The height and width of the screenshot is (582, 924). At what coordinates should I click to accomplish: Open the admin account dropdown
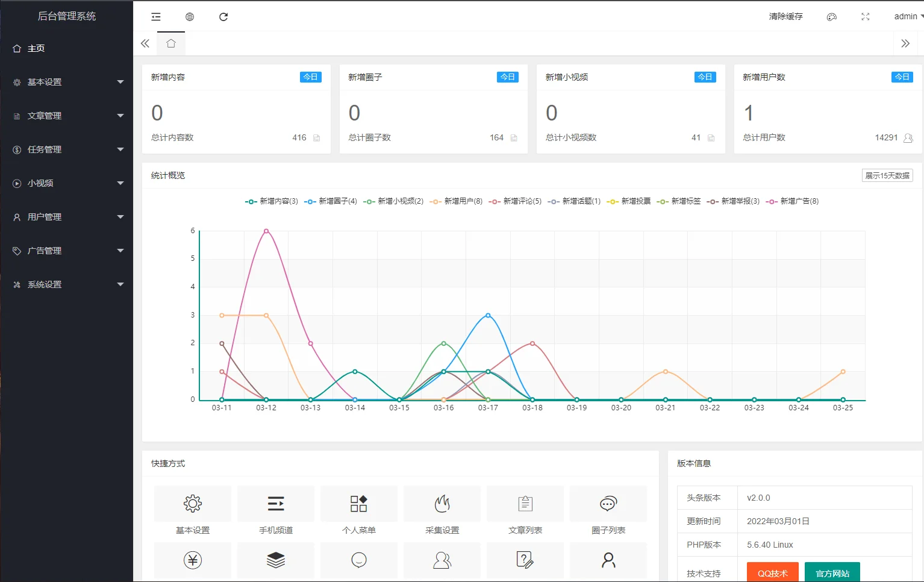[x=905, y=16]
